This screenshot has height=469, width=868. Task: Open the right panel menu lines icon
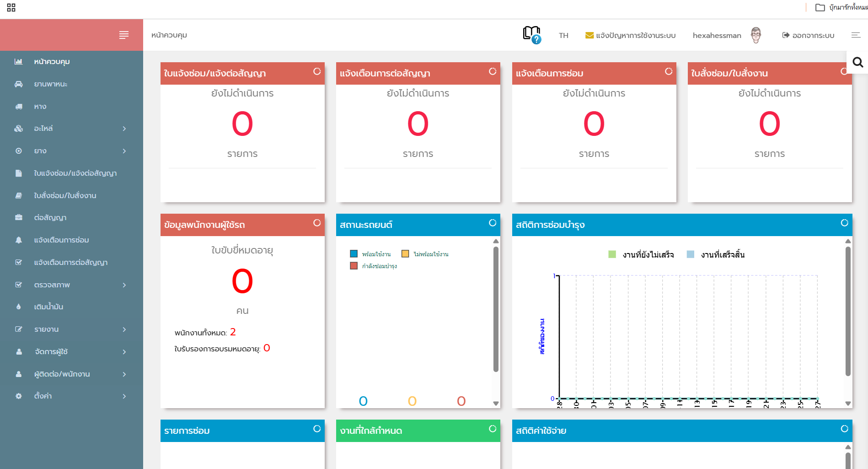point(856,35)
